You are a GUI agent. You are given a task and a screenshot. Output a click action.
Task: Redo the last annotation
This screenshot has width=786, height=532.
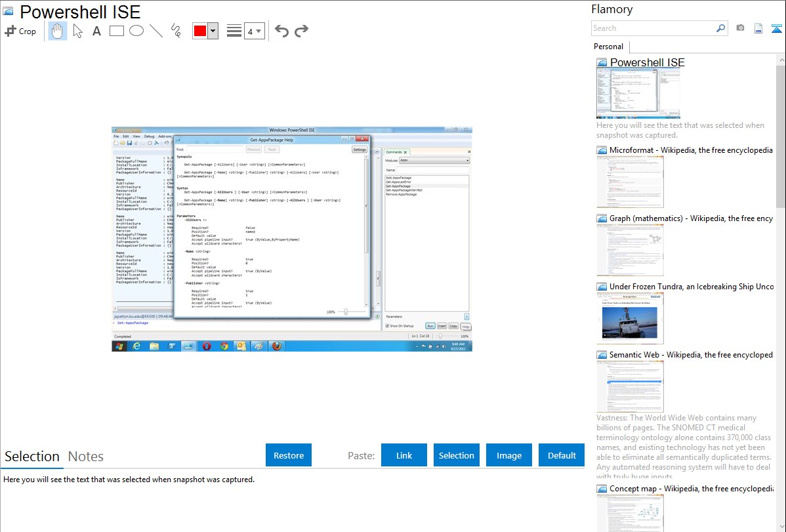301,31
